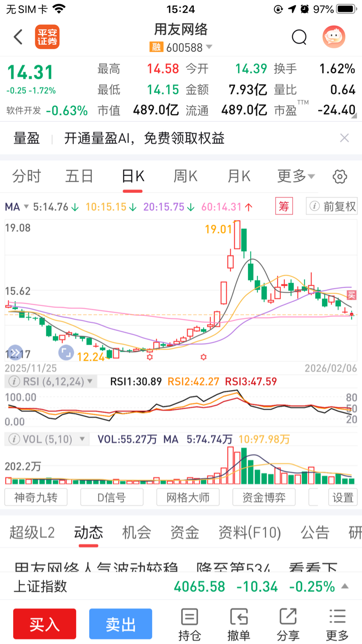Open chart settings gear icon
This screenshot has height=644, width=362.
[340, 177]
